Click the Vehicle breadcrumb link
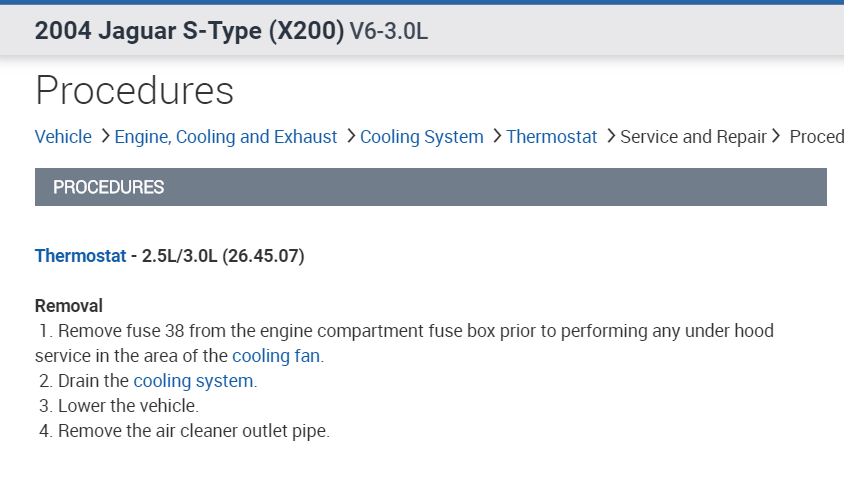Image resolution: width=844 pixels, height=479 pixels. [x=63, y=137]
